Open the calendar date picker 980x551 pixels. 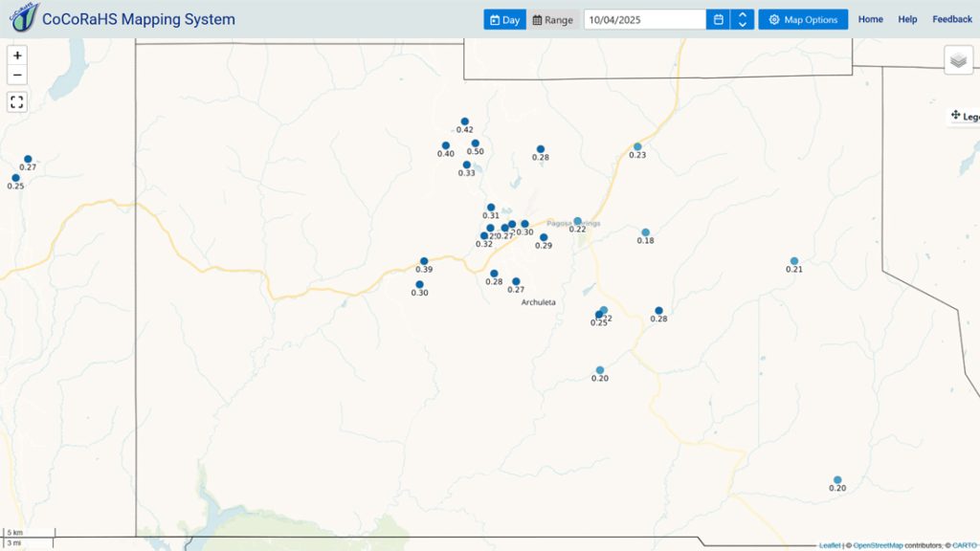[718, 19]
